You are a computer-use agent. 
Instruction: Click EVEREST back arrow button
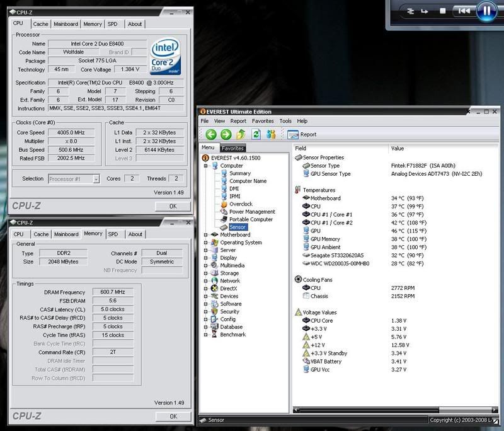click(x=211, y=134)
